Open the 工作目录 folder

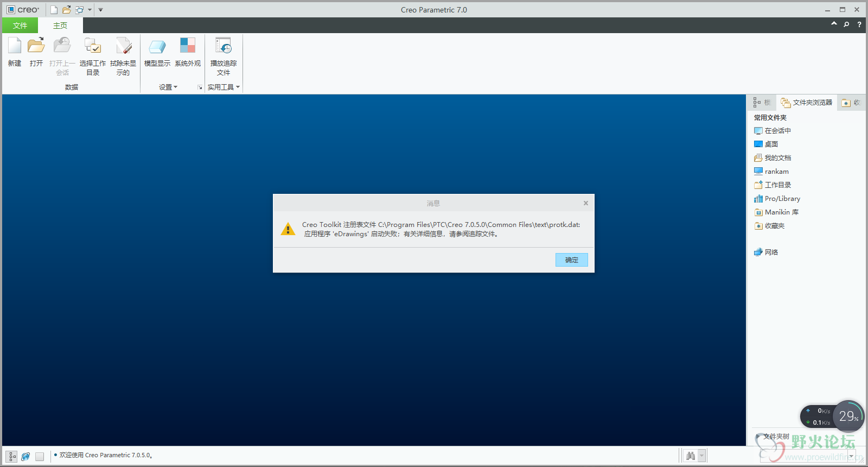point(773,185)
